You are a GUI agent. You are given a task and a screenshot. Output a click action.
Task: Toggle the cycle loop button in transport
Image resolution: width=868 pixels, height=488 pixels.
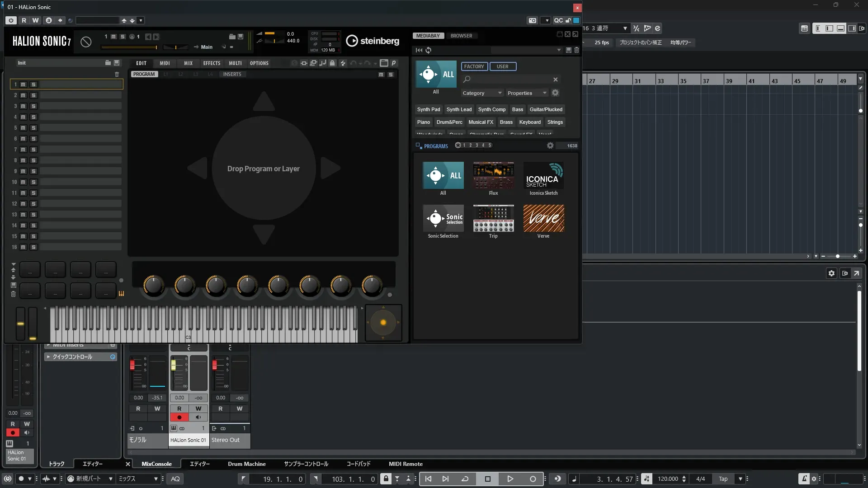point(465,479)
